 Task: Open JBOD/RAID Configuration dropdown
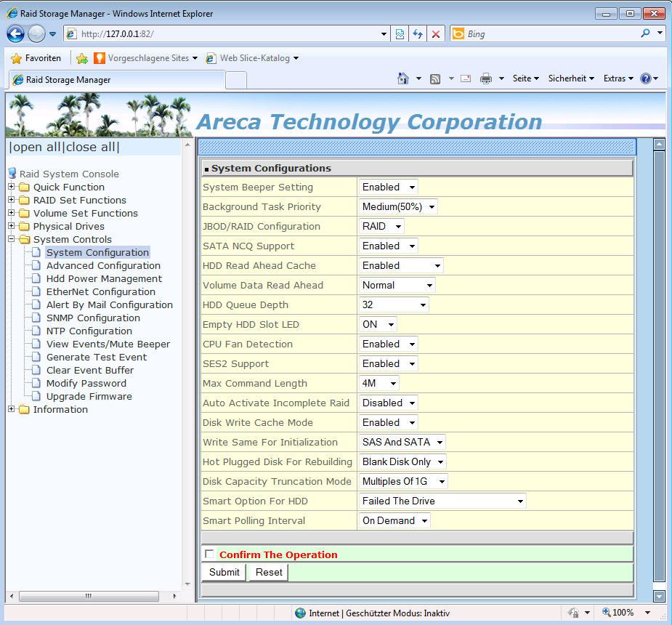click(381, 226)
